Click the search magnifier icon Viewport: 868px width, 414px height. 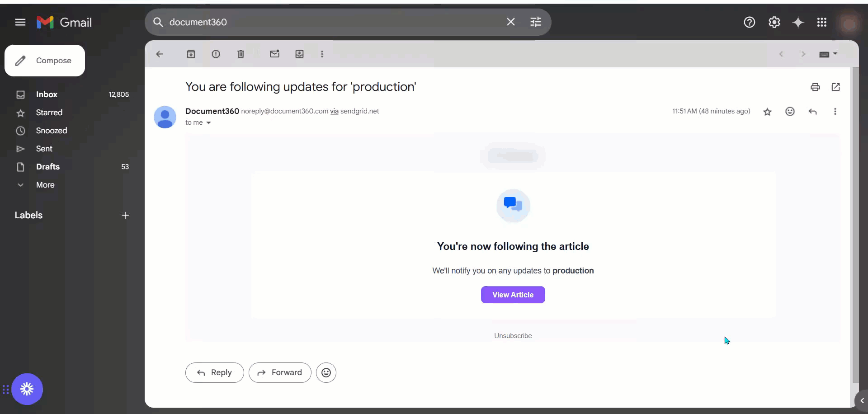[158, 22]
